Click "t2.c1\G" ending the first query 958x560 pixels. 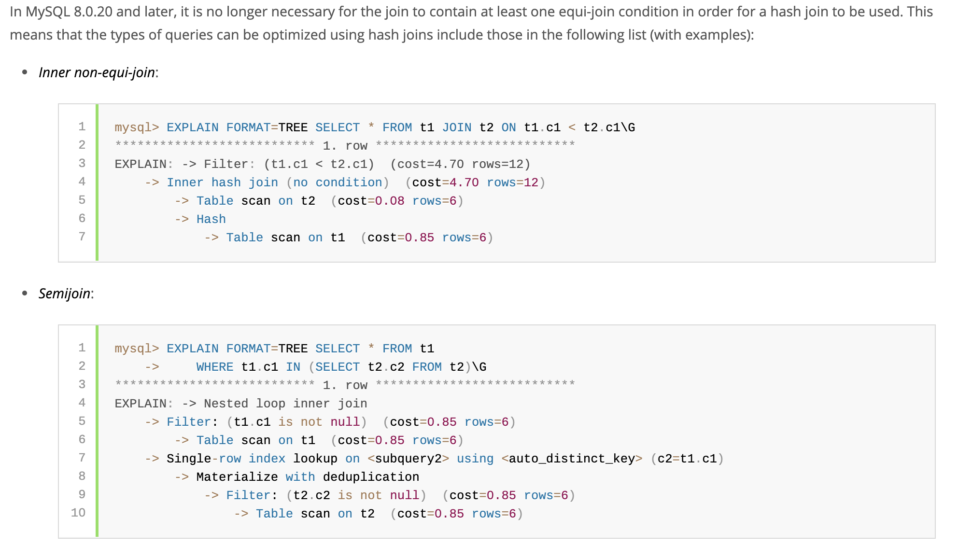[609, 127]
